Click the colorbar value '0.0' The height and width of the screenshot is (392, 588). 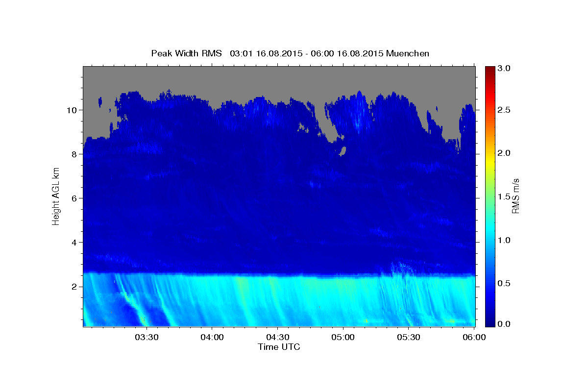click(x=505, y=324)
